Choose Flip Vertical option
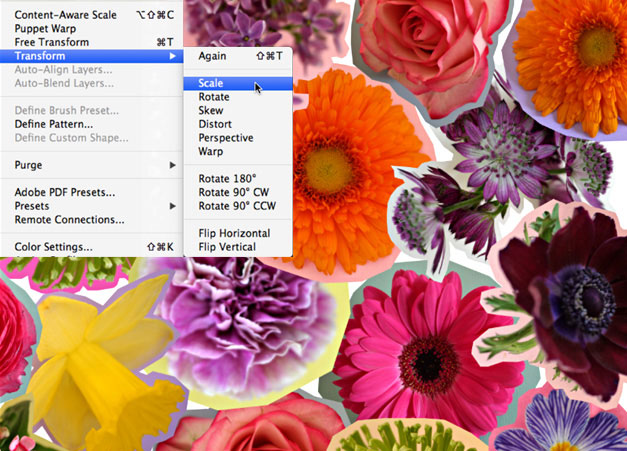This screenshot has height=451, width=627. pos(238,247)
